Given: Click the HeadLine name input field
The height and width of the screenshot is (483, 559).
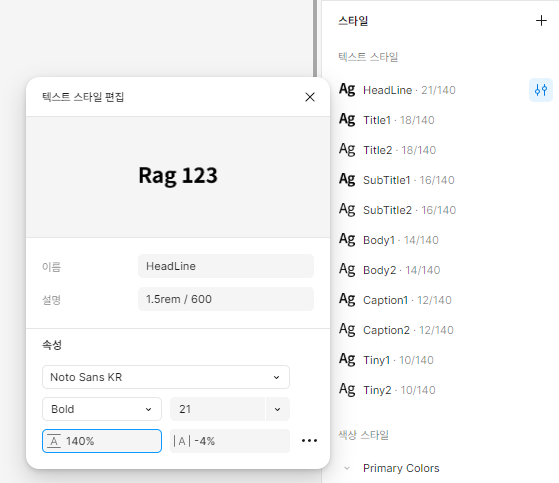Looking at the screenshot, I should 226,266.
